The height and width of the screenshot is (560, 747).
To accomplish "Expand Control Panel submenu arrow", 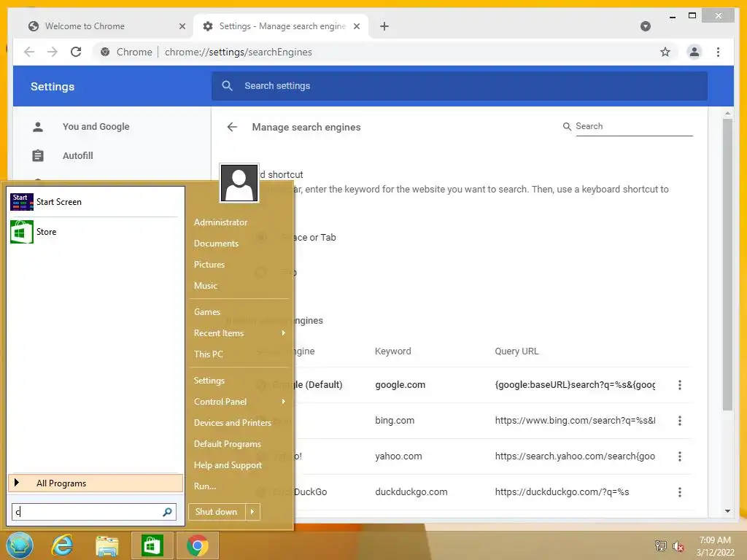I will 284,402.
